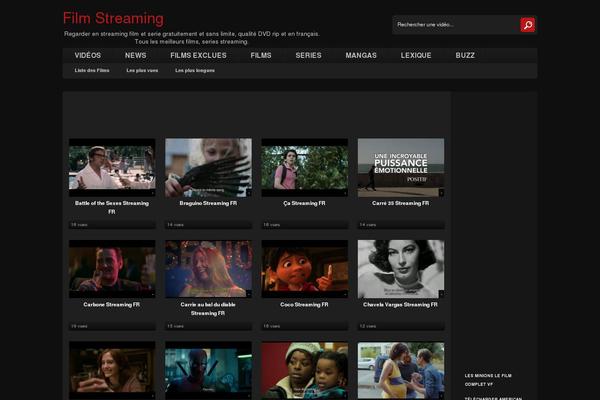Click 'Carrie au bal du diable Streaming FR' title
600x400 pixels.
208,309
